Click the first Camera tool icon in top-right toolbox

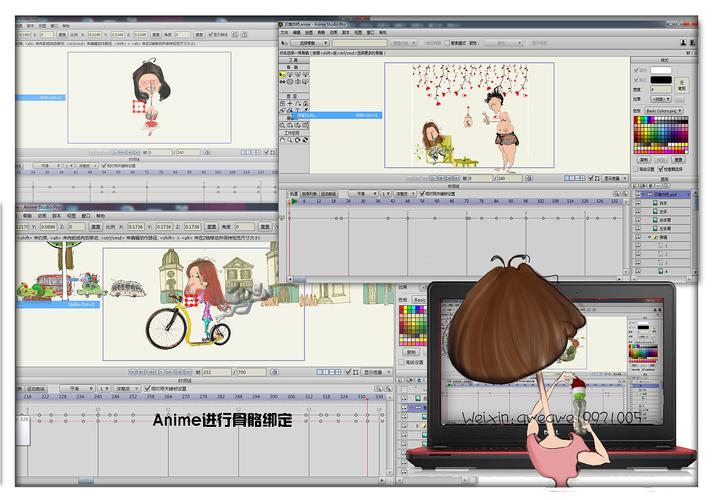coord(282,125)
